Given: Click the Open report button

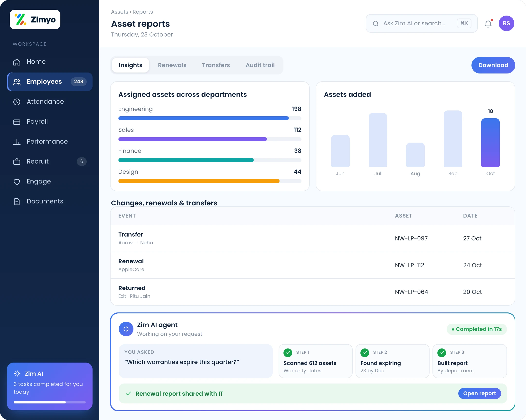Looking at the screenshot, I should pyautogui.click(x=479, y=393).
